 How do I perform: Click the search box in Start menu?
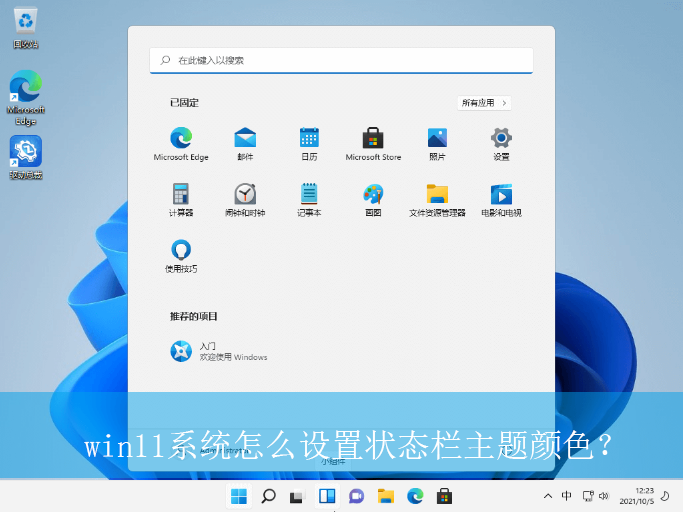341,60
